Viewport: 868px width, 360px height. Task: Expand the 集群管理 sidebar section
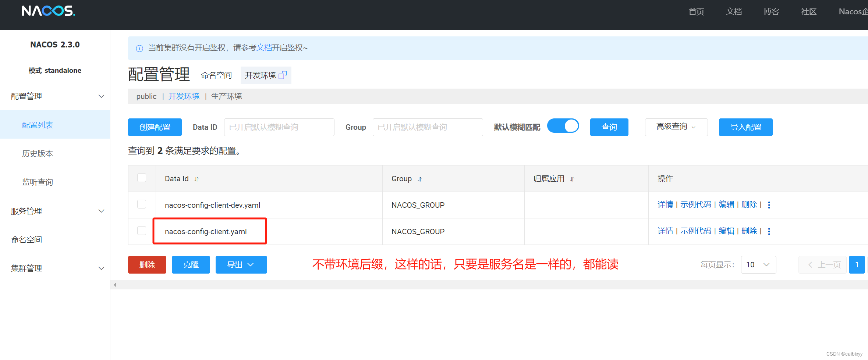55,268
